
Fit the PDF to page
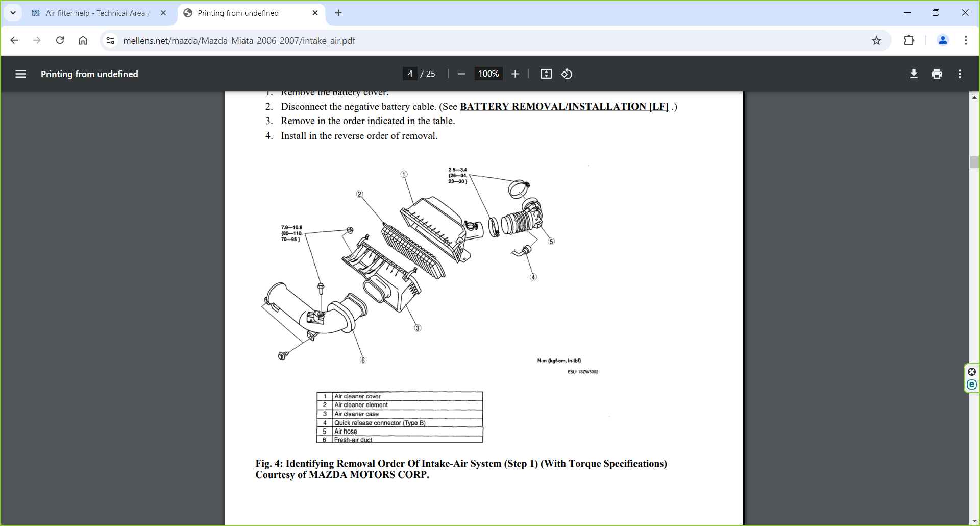(546, 74)
